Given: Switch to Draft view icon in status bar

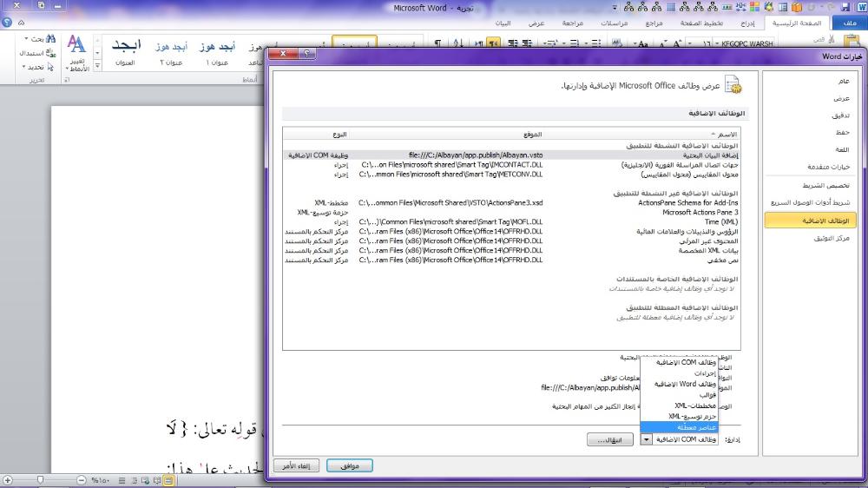Looking at the screenshot, I should pos(122,481).
